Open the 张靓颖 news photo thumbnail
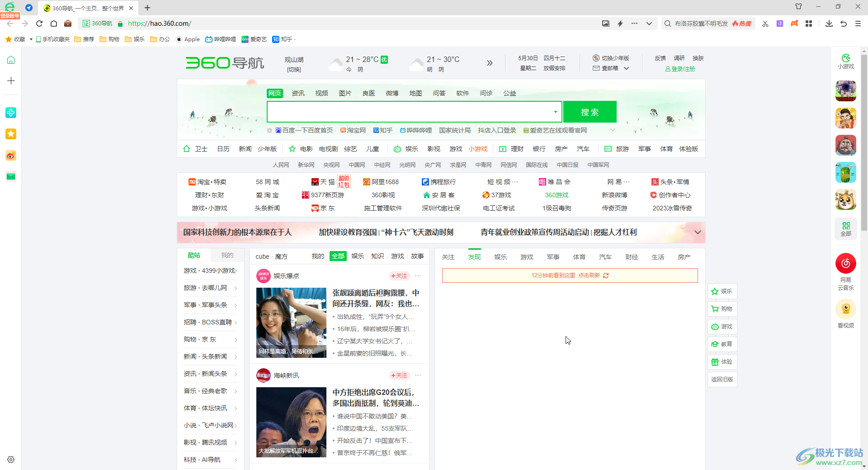Screen dimensions: 868x470 click(291, 323)
